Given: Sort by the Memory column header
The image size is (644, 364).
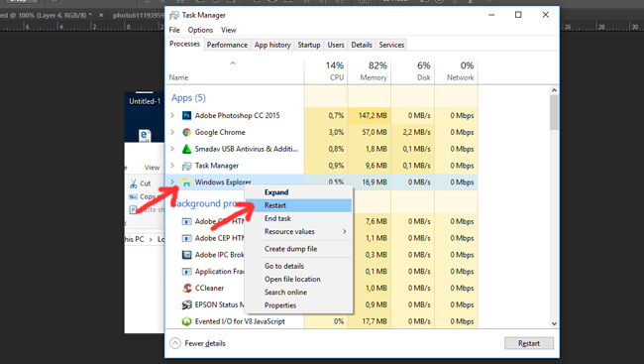Looking at the screenshot, I should point(370,71).
